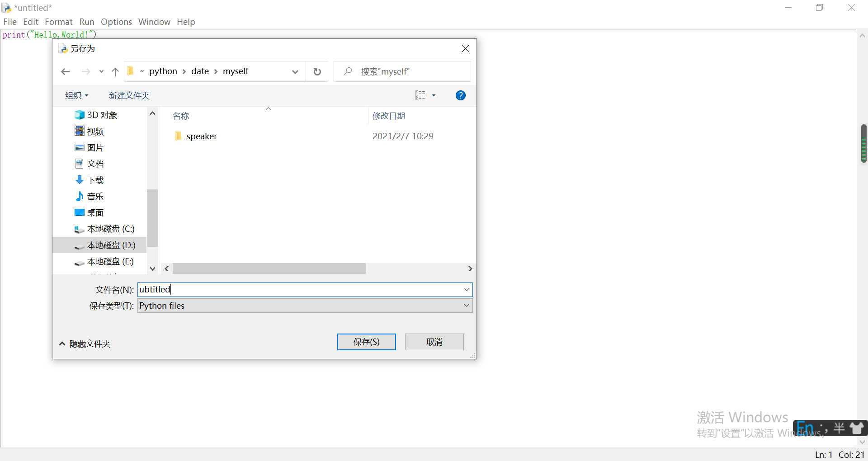Click the file list scroll right arrow

tap(470, 269)
